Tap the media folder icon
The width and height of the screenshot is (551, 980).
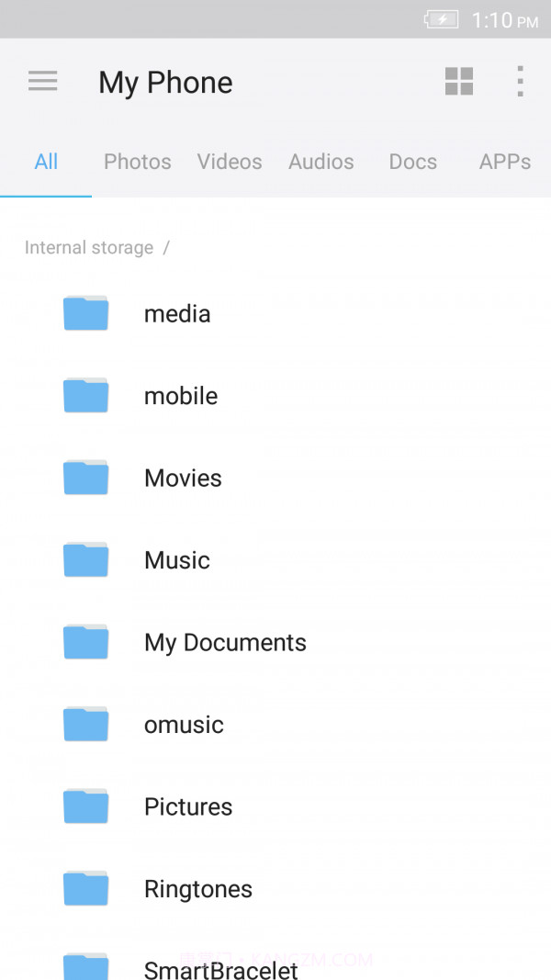85,313
